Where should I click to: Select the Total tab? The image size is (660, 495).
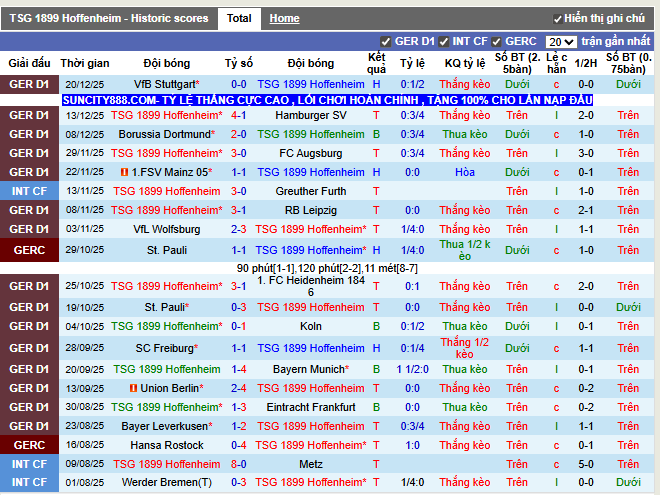(x=239, y=19)
